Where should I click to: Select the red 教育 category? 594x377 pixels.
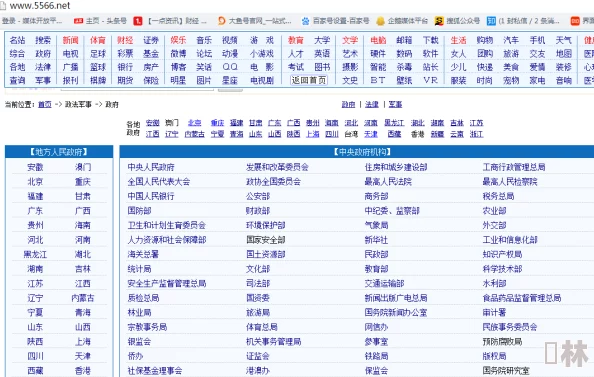295,40
